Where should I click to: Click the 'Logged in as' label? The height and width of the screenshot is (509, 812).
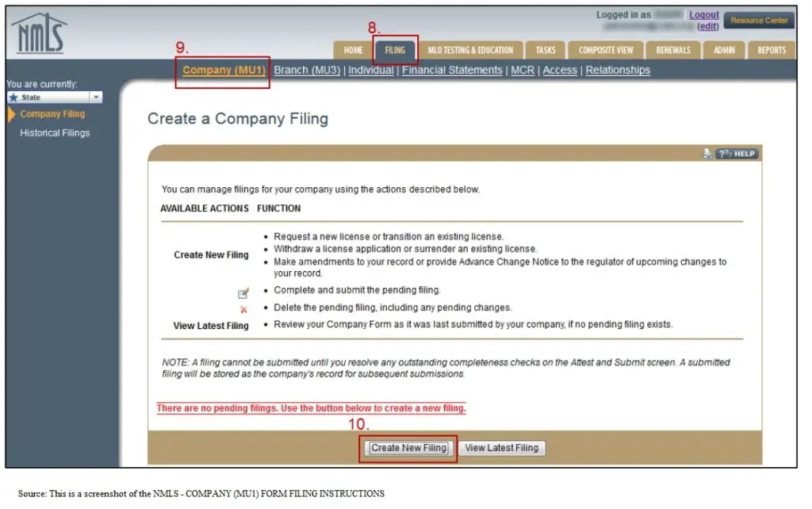(x=623, y=15)
